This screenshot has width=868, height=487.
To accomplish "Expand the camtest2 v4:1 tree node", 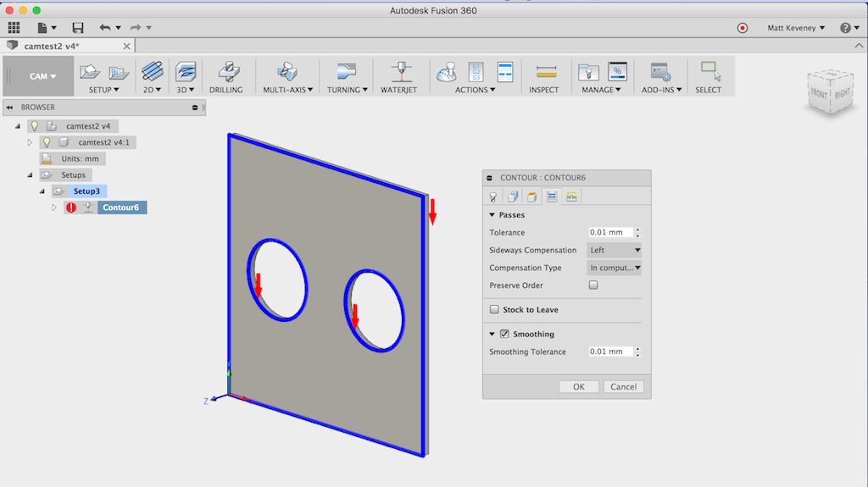I will click(30, 142).
